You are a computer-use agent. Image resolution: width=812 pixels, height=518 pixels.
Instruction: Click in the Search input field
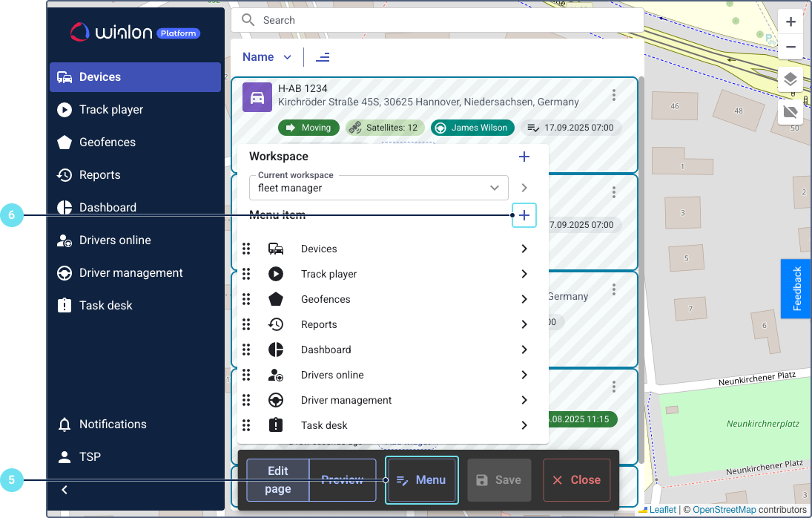click(445, 20)
